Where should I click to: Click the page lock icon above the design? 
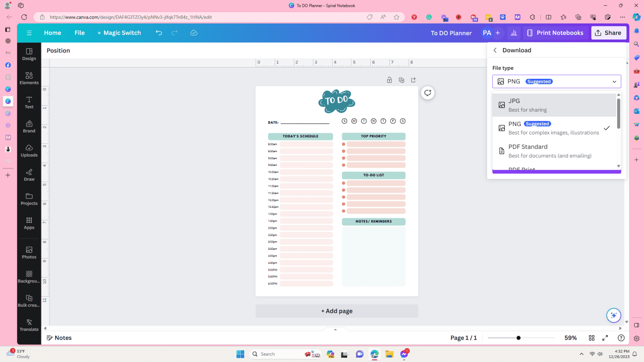tap(389, 80)
